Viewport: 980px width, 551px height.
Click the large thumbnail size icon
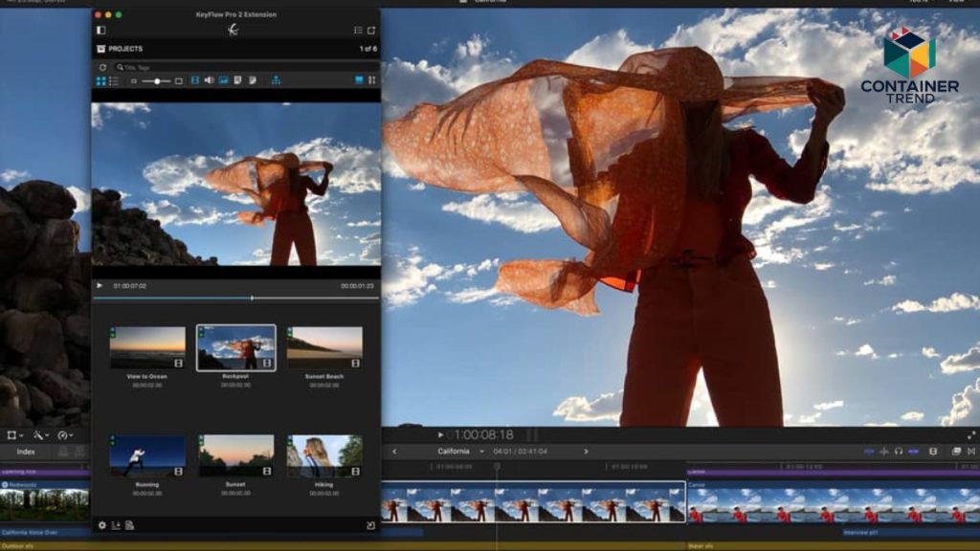(x=179, y=81)
